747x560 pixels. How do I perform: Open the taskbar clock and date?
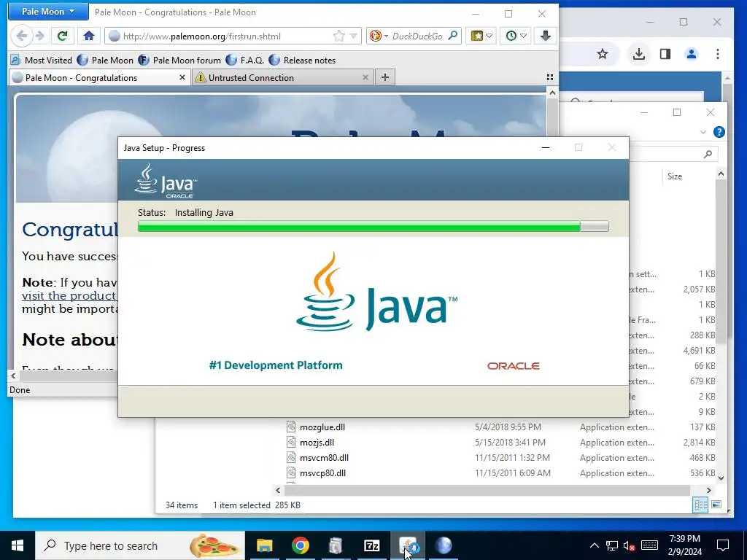click(x=685, y=545)
